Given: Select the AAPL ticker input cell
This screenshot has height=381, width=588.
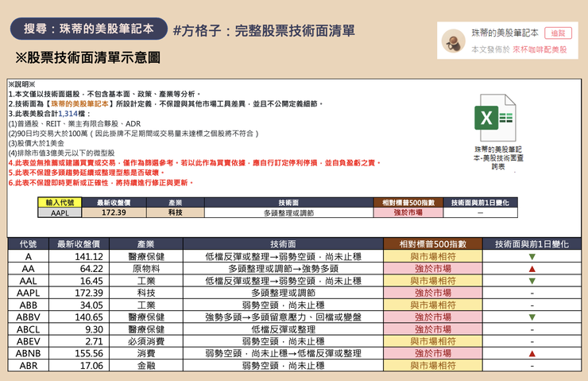Looking at the screenshot, I should (x=60, y=213).
